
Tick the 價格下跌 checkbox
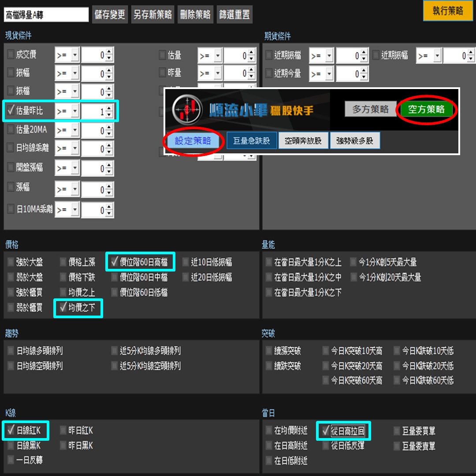63,277
